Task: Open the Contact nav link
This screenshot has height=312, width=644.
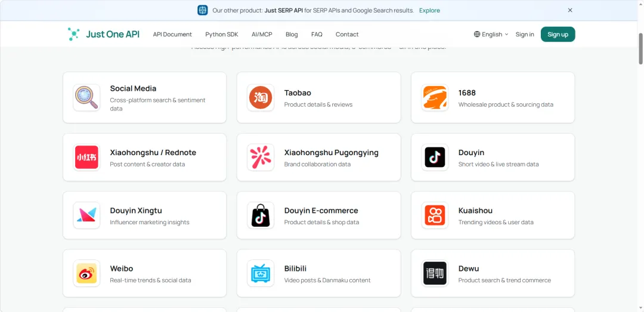Action: click(x=347, y=34)
